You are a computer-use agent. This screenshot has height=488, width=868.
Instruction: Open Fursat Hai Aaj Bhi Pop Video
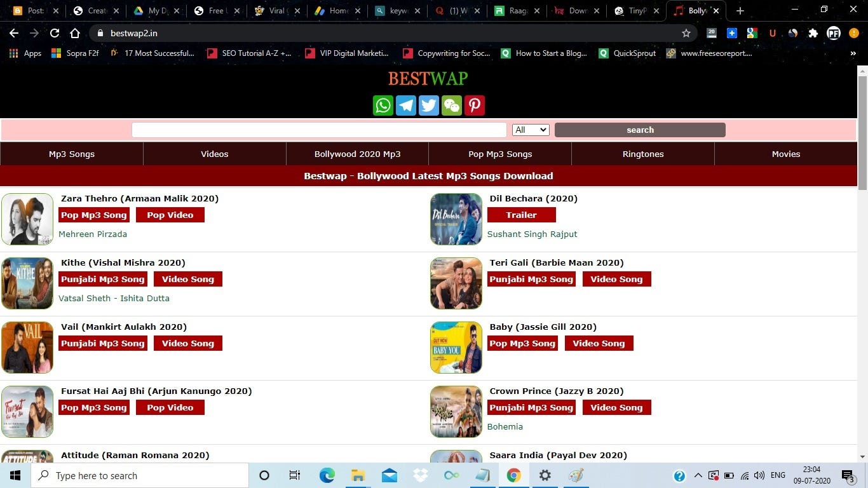170,407
